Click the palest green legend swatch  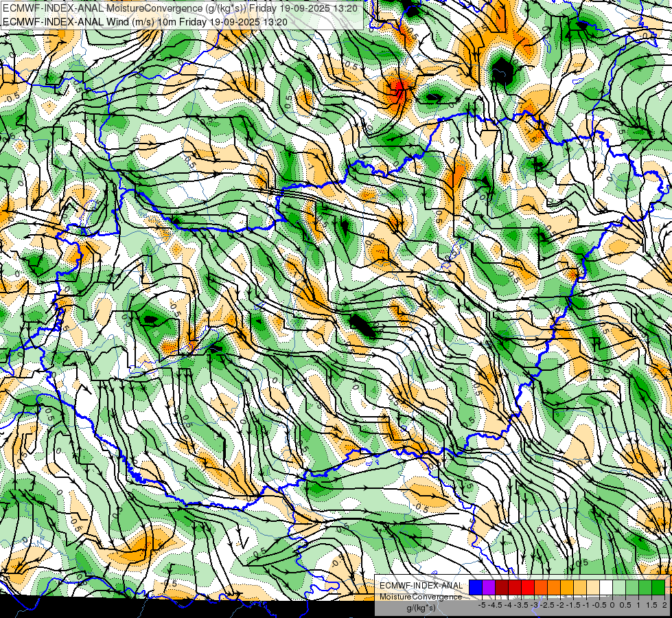point(619,587)
